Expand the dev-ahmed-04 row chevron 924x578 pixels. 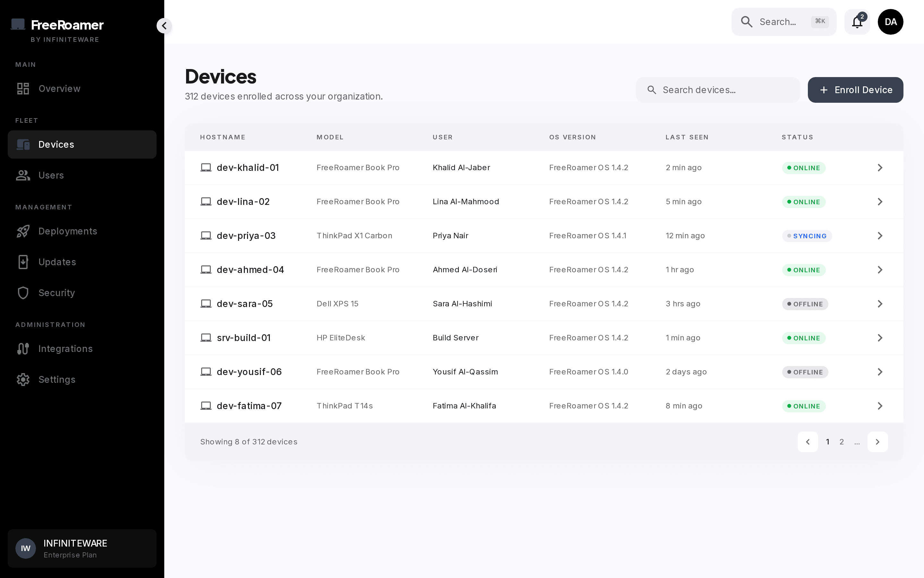click(x=880, y=269)
